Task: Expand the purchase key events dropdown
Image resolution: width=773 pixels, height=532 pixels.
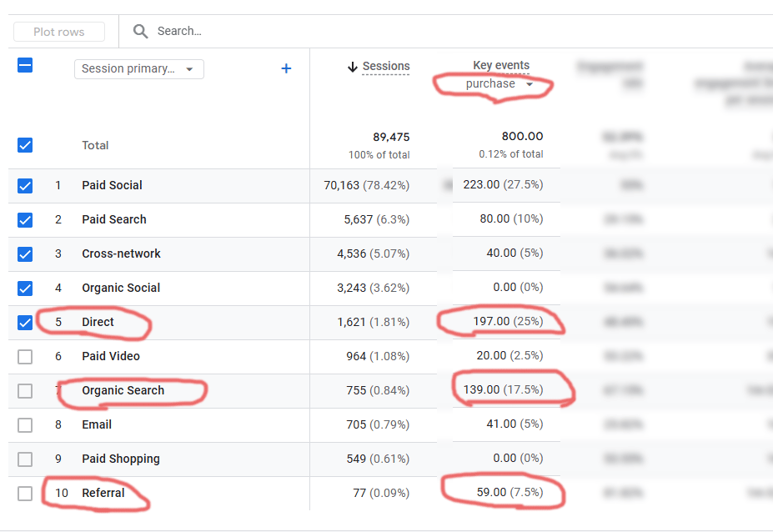Action: pos(500,83)
